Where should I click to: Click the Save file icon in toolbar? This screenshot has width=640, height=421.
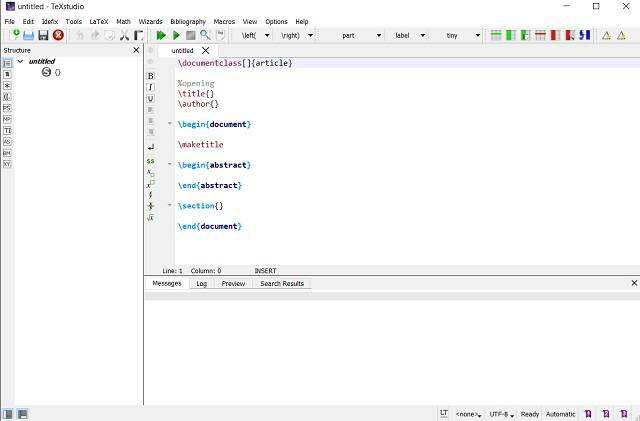coord(43,35)
